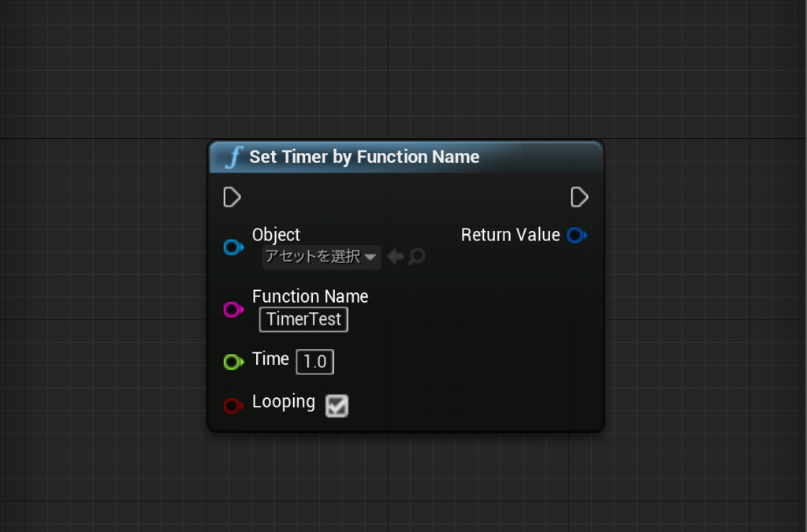Click the input execution pin

(232, 197)
